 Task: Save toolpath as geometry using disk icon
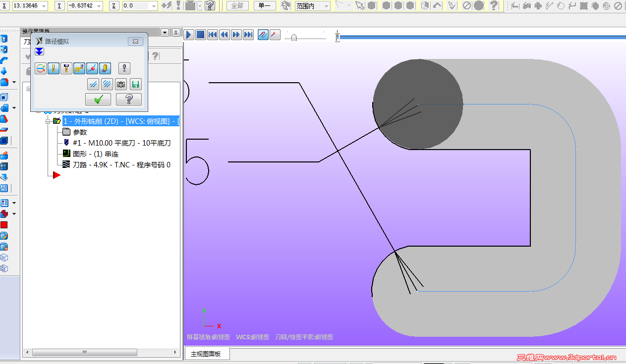pos(135,84)
